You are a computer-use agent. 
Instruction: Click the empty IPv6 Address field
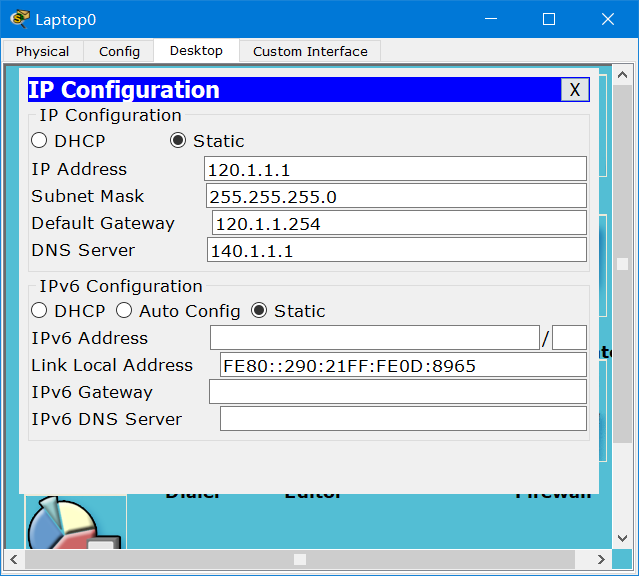click(x=375, y=338)
